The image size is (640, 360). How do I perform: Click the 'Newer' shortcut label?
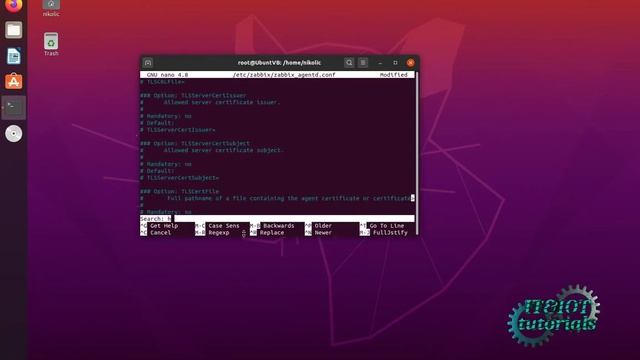point(323,233)
